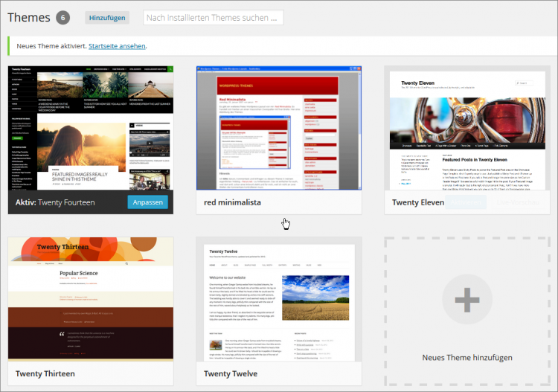Select the Twenty Thirteen theme screenshot

91,299
